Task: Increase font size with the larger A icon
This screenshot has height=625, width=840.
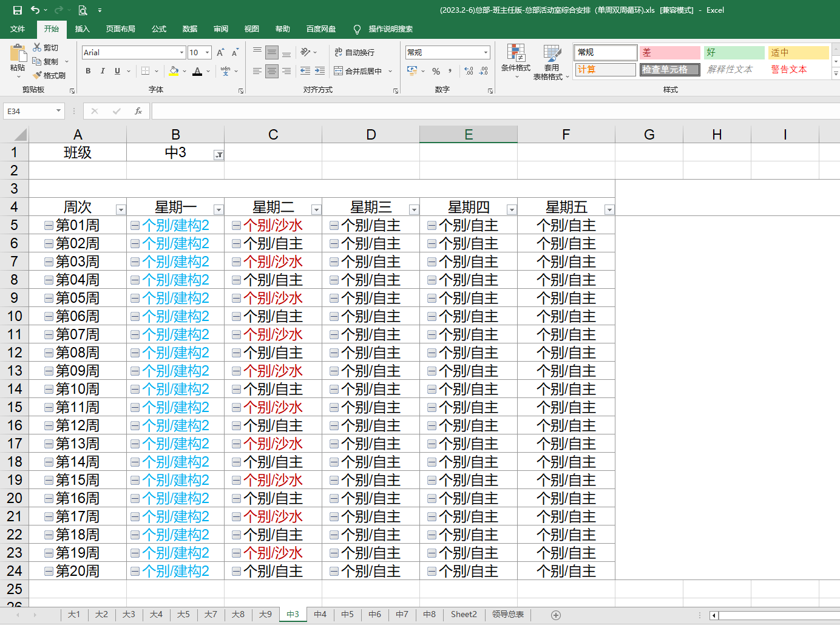Action: coord(220,53)
